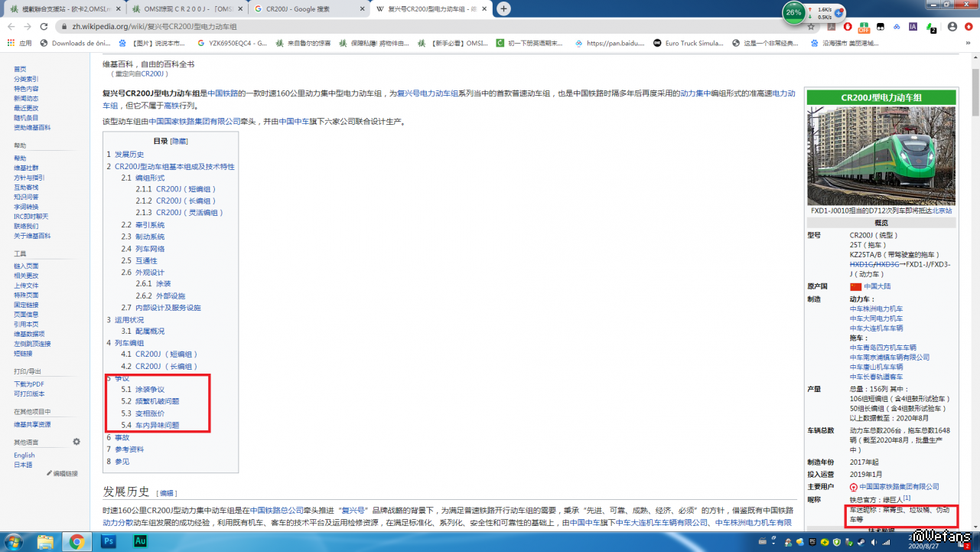Open 中国国家铁路集团有限公司 in infobox
The height and width of the screenshot is (552, 980).
899,486
